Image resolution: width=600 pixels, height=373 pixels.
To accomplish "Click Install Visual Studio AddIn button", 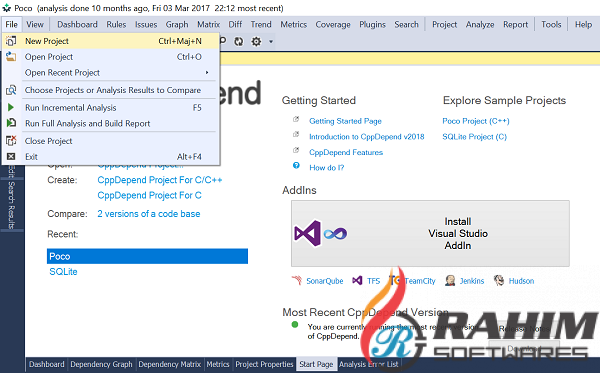I will (430, 233).
